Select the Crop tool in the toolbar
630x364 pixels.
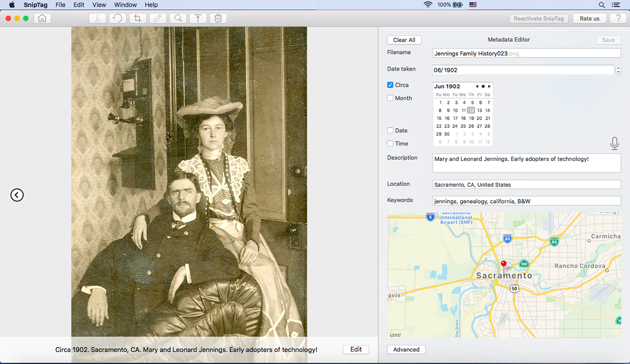137,18
